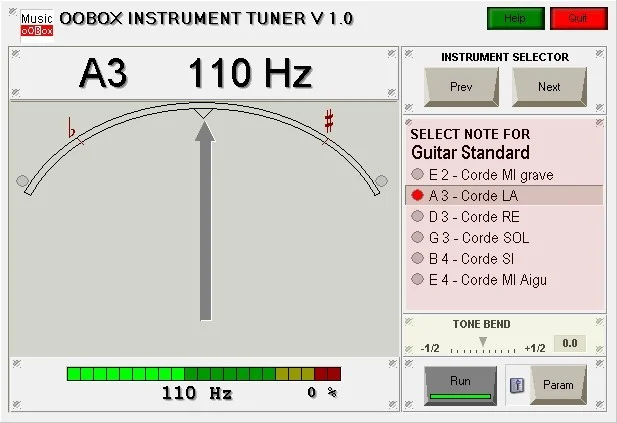Image resolution: width=617 pixels, height=423 pixels.
Task: Click the sharp symbol on the tuner arc
Action: pyautogui.click(x=329, y=120)
